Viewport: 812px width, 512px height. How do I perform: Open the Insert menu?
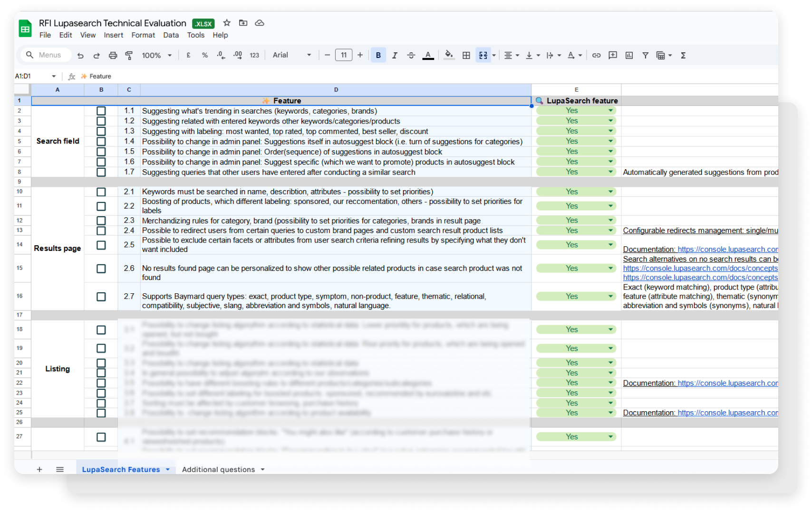click(114, 35)
